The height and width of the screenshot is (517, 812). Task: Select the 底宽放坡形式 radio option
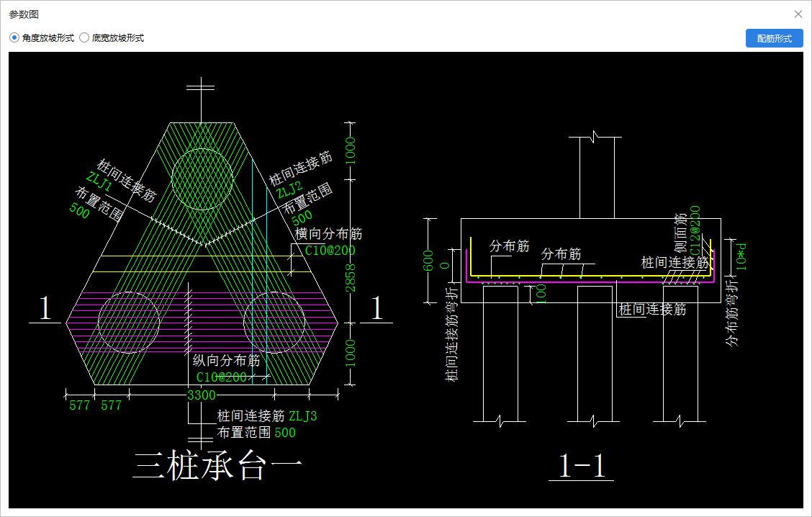tap(112, 38)
